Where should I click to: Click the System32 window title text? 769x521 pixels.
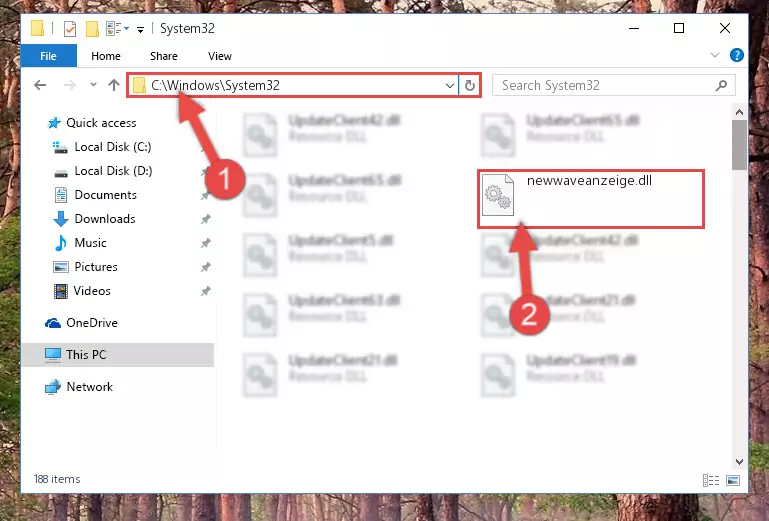coord(187,28)
